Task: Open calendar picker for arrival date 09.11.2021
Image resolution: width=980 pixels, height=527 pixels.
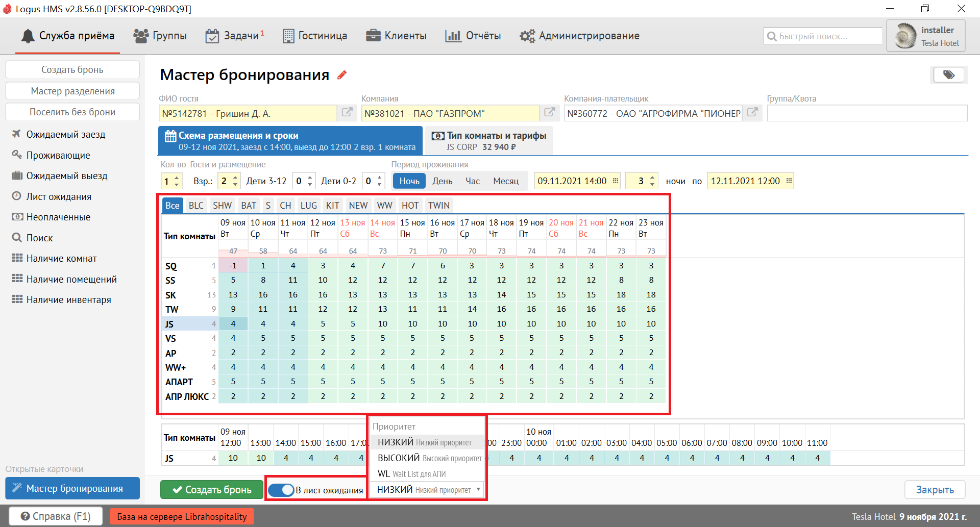Action: pos(616,181)
